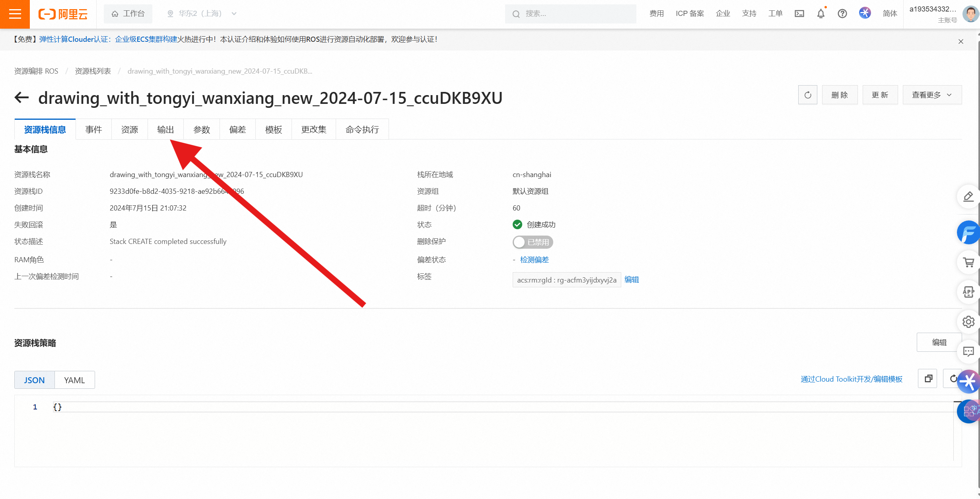Expand the 华东2 (上海) region dropdown
Image resolution: width=980 pixels, height=499 pixels.
[202, 14]
